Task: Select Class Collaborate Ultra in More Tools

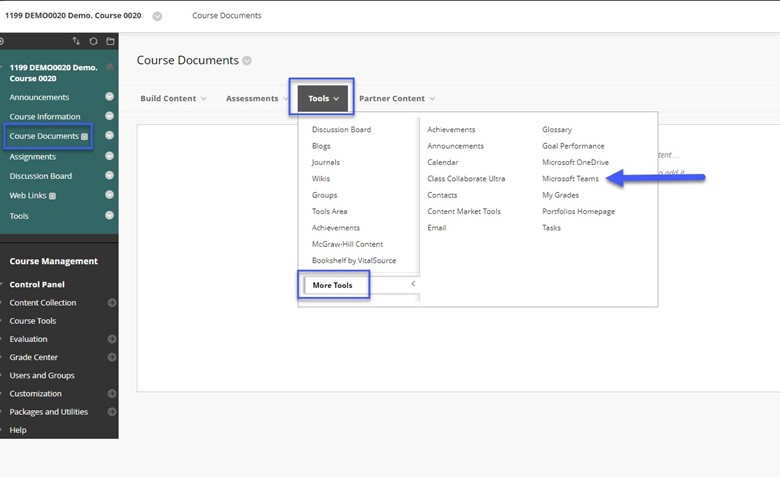Action: click(x=466, y=178)
